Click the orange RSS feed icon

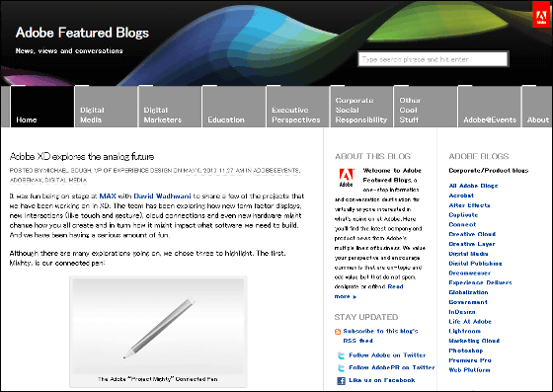coord(338,332)
